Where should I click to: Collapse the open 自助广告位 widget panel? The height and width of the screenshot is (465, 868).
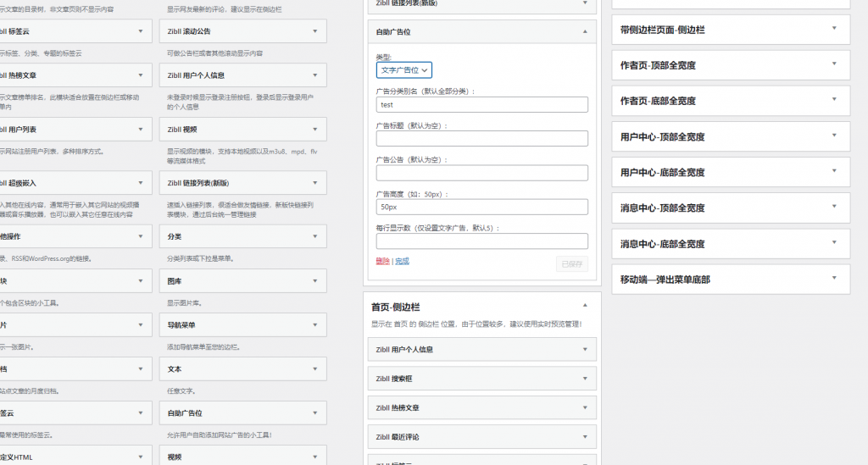(585, 32)
